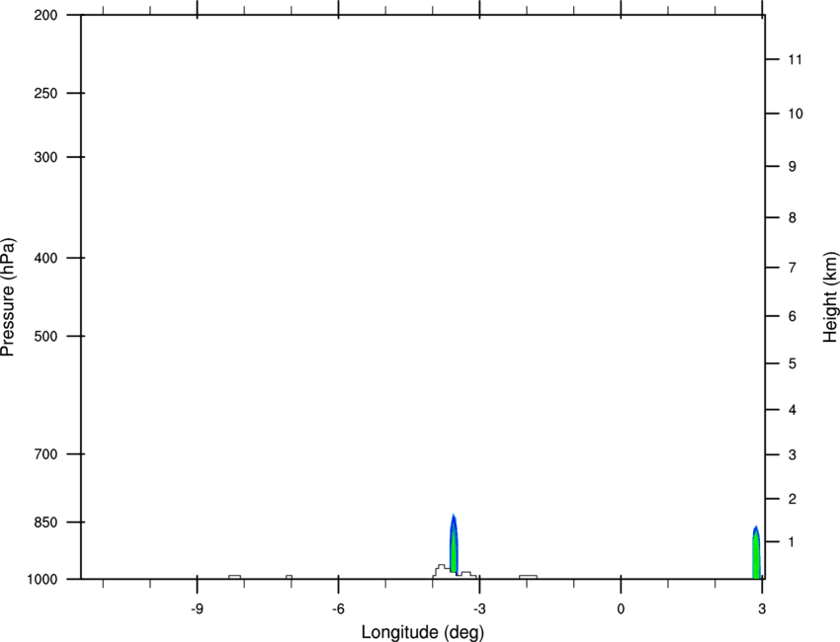Screen dimensions: 840x642
Task: Click the 500 pressure tick label
Action: tap(45, 336)
